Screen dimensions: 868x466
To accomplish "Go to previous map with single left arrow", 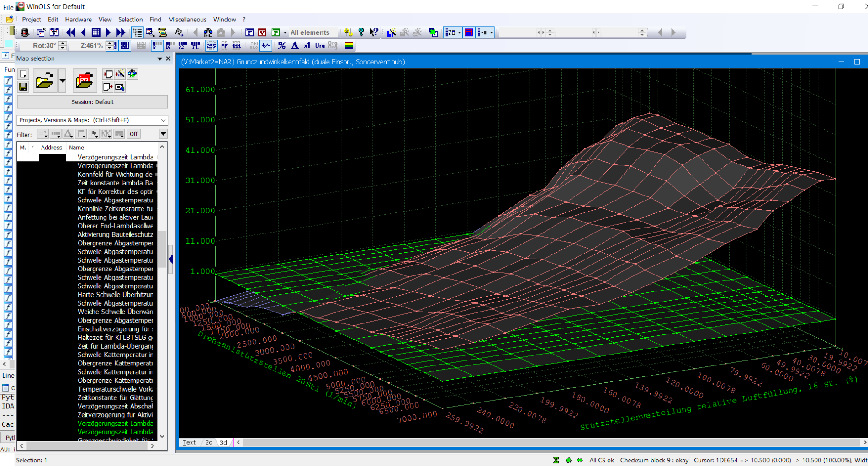I will tap(83, 32).
